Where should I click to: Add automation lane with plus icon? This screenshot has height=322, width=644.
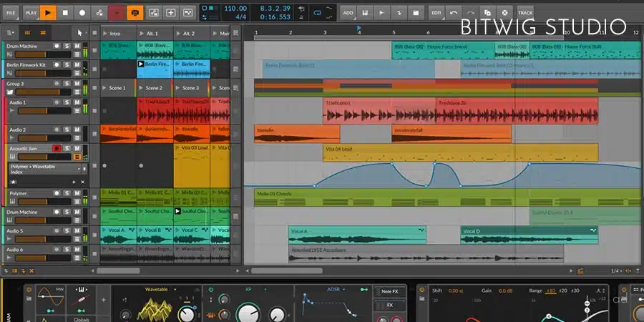pyautogui.click(x=74, y=182)
